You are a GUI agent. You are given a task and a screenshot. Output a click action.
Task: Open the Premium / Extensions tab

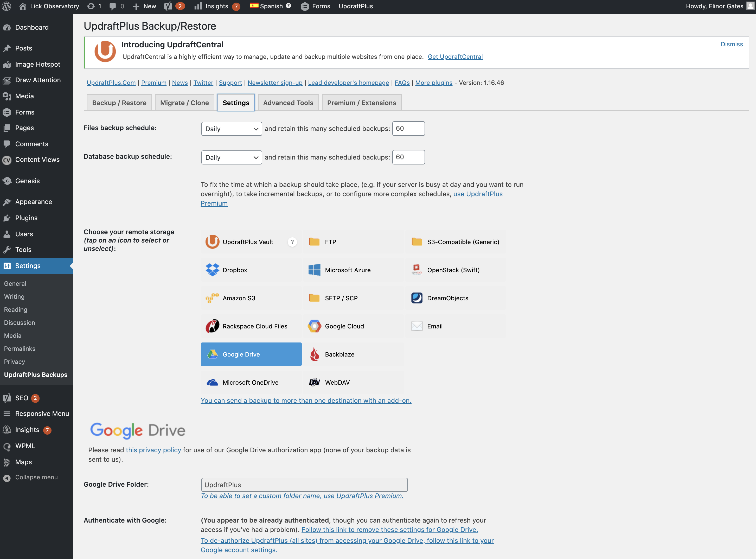click(x=362, y=103)
